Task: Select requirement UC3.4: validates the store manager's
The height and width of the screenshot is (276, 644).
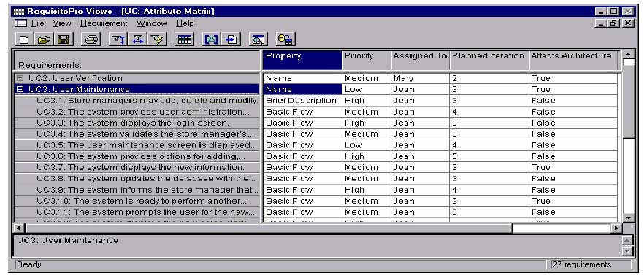Action: pos(137,134)
